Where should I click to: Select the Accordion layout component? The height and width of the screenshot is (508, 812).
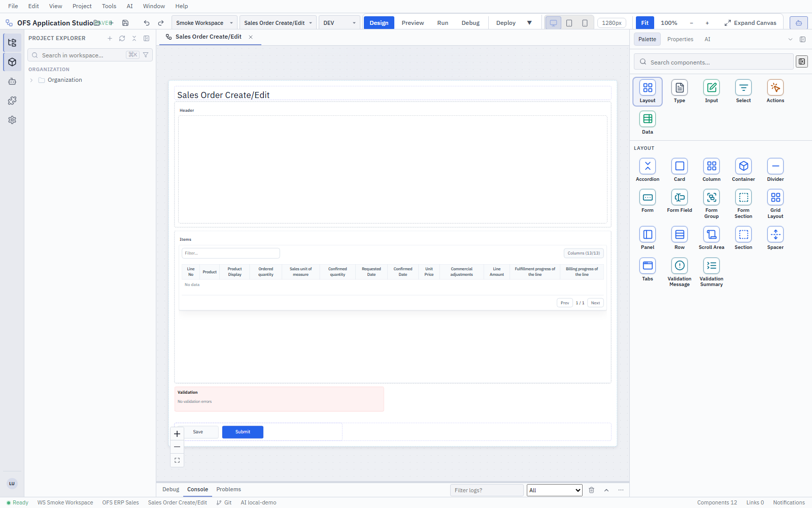(648, 170)
